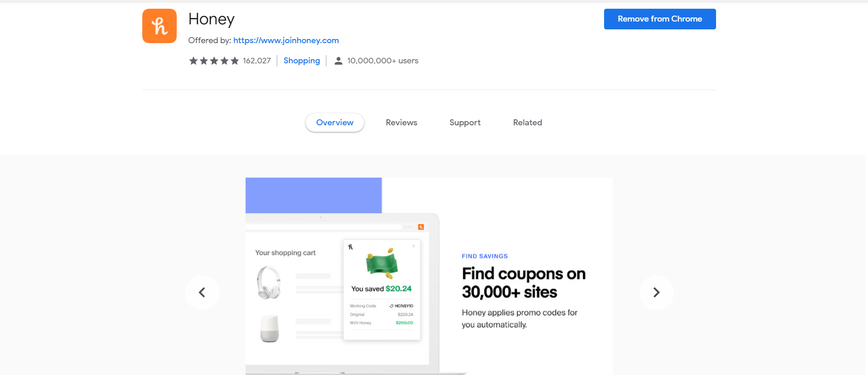Click the orange Honey extension logo
The width and height of the screenshot is (868, 375).
pos(159,26)
